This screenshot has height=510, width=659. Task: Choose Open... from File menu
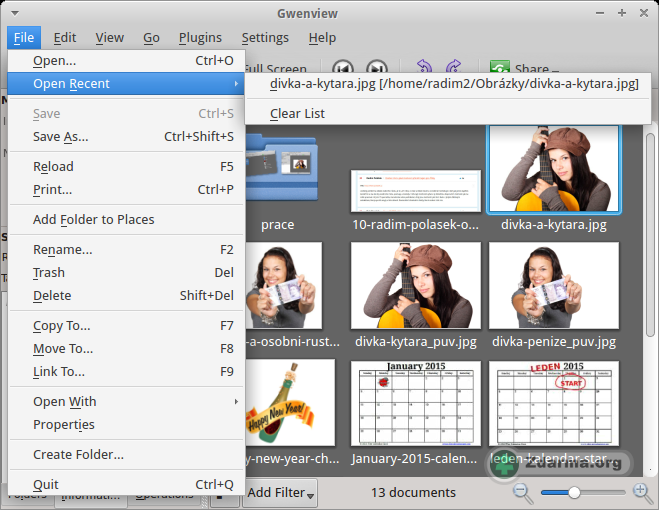coord(126,61)
